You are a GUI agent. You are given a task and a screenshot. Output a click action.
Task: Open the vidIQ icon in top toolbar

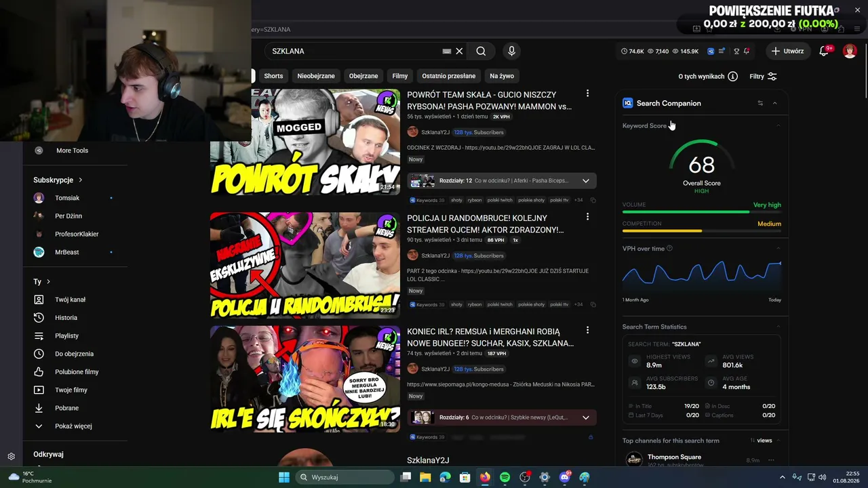click(x=711, y=51)
